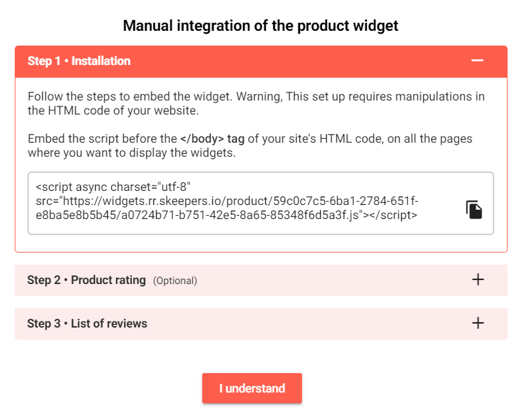
Task: Open the "Step 2 • Product rating" section label
Action: point(86,280)
